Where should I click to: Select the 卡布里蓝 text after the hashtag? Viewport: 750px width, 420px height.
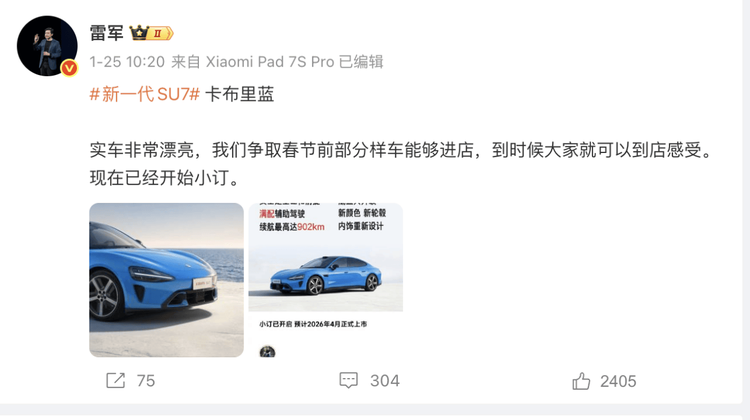pyautogui.click(x=240, y=94)
